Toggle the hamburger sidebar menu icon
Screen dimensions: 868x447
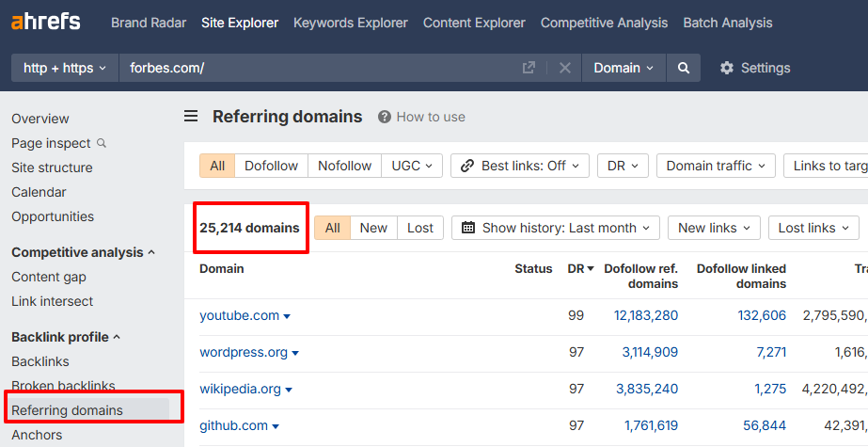tap(191, 117)
